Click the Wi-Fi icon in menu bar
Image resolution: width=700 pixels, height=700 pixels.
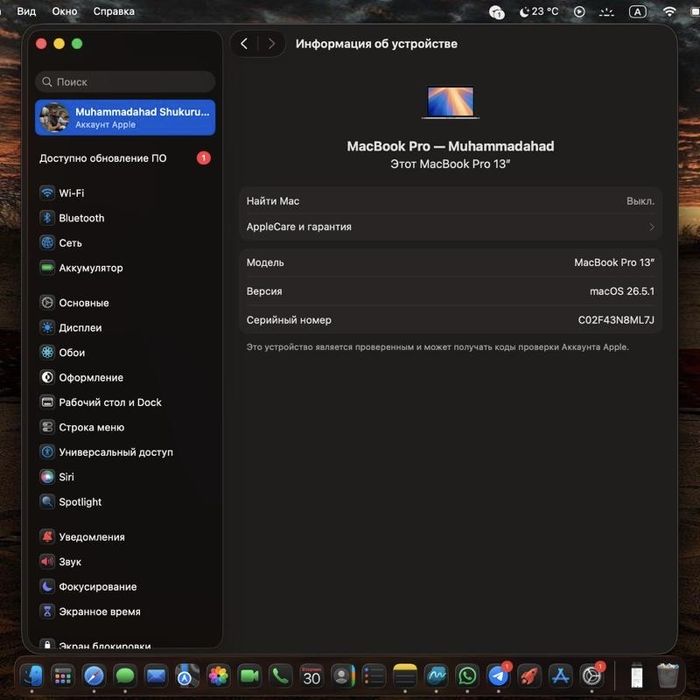click(x=669, y=12)
